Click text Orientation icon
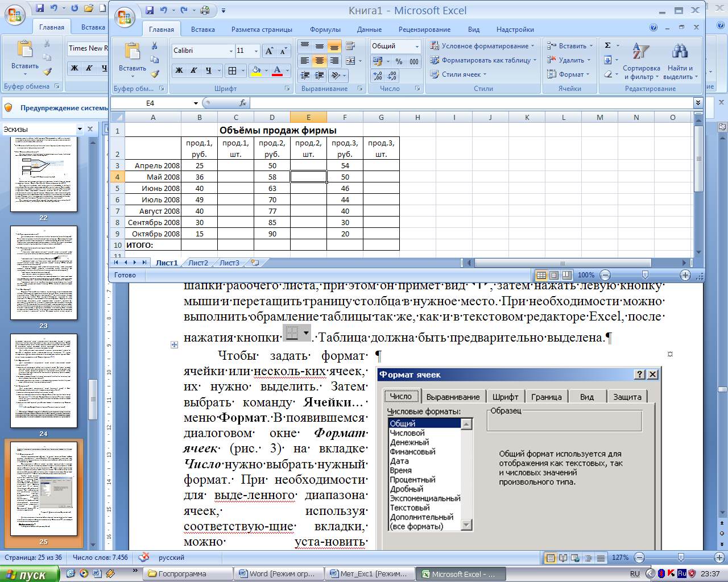 pos(336,75)
